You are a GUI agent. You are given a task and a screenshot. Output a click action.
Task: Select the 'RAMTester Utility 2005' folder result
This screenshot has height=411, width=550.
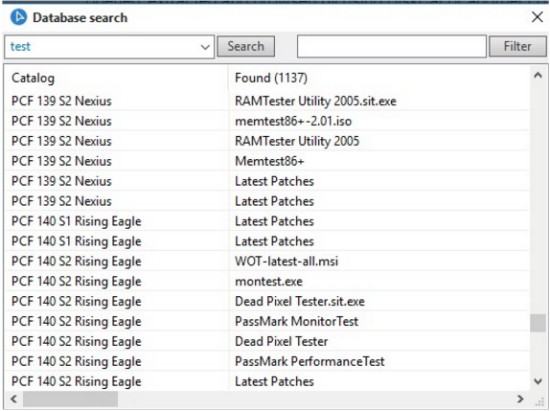tap(297, 141)
